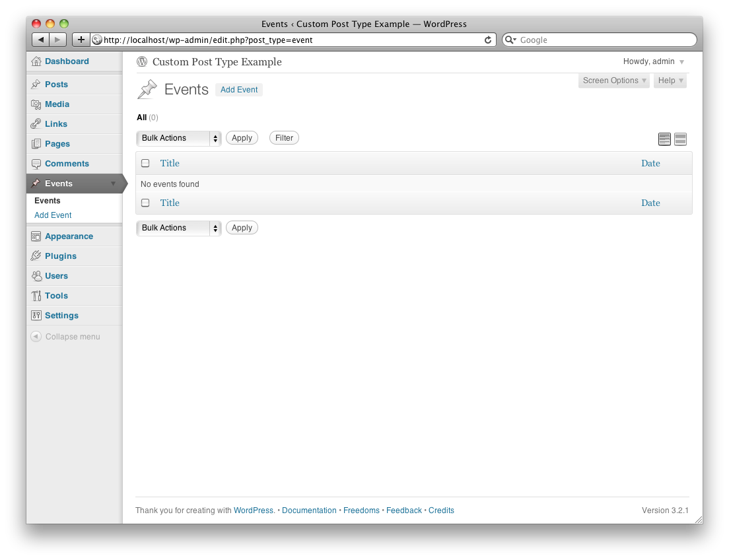The width and height of the screenshot is (729, 560).
Task: Open the bottom Bulk Actions dropdown
Action: [178, 228]
